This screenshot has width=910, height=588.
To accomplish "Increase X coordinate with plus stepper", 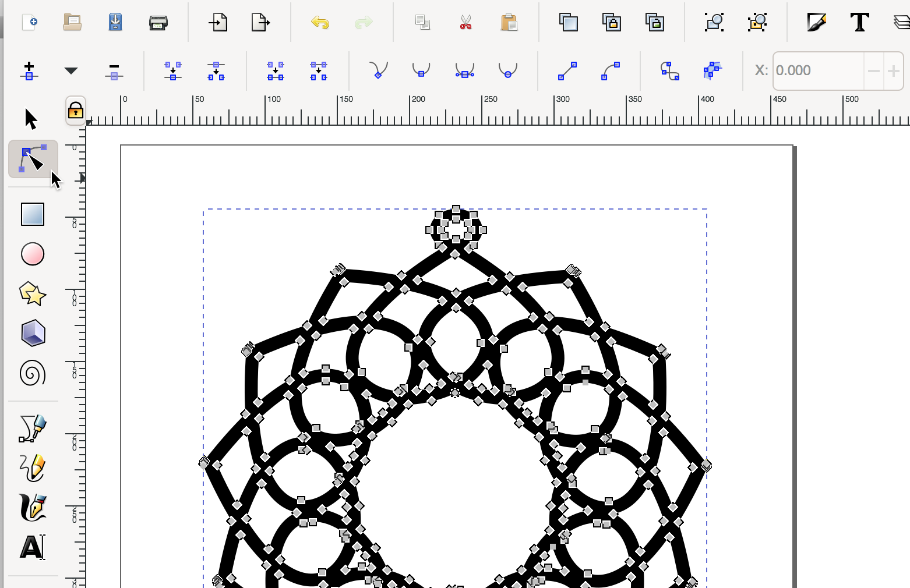I will pyautogui.click(x=894, y=71).
